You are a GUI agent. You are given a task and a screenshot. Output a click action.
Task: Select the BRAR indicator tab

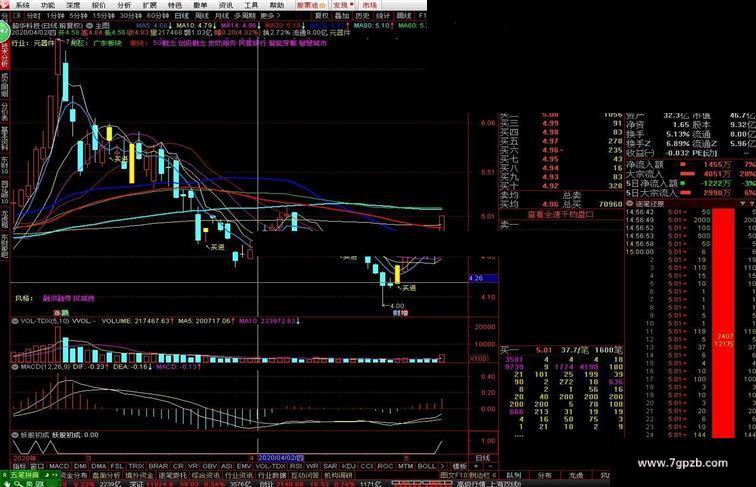tap(158, 466)
